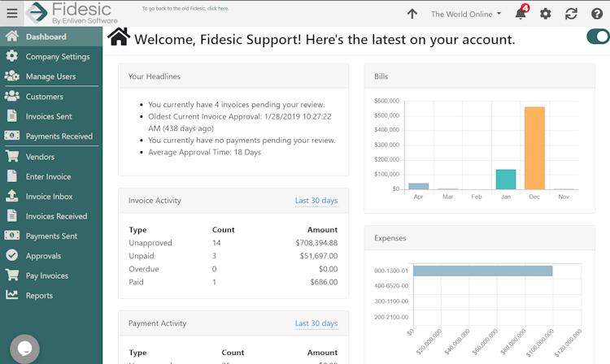The width and height of the screenshot is (610, 364).
Task: Open the help question mark icon
Action: pyautogui.click(x=596, y=14)
